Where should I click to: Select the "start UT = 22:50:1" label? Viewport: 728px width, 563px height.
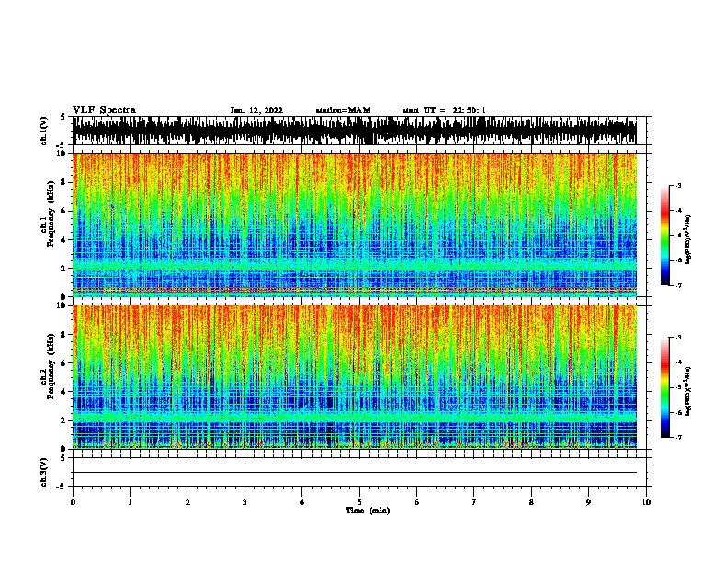[x=444, y=110]
